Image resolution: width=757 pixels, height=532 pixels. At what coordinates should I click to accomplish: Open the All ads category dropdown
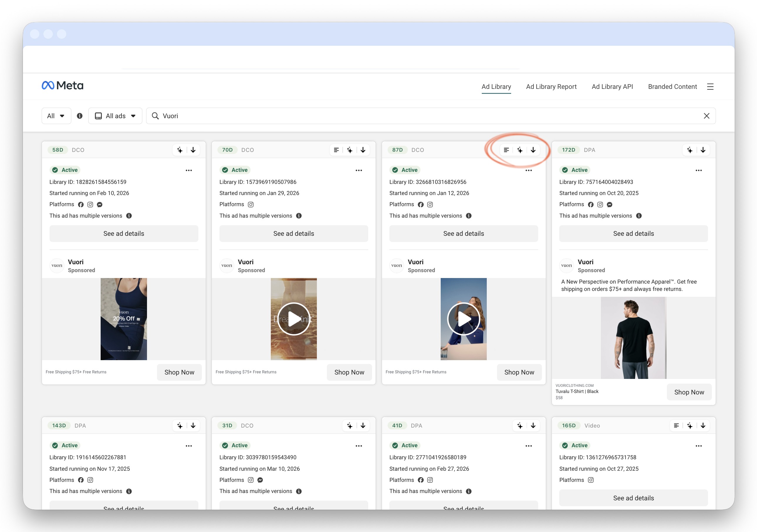click(x=115, y=116)
